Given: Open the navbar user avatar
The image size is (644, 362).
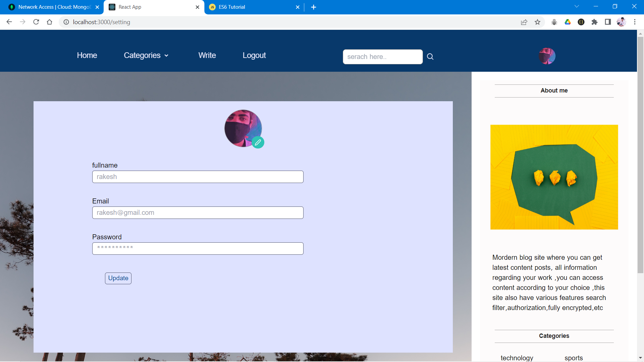Looking at the screenshot, I should click(547, 56).
